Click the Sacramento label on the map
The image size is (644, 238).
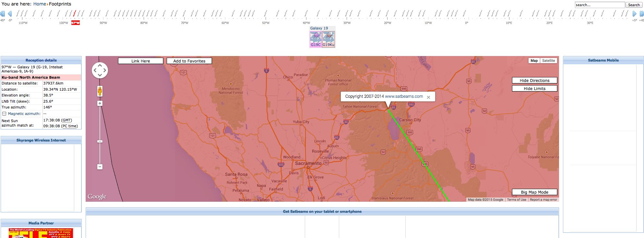[308, 164]
